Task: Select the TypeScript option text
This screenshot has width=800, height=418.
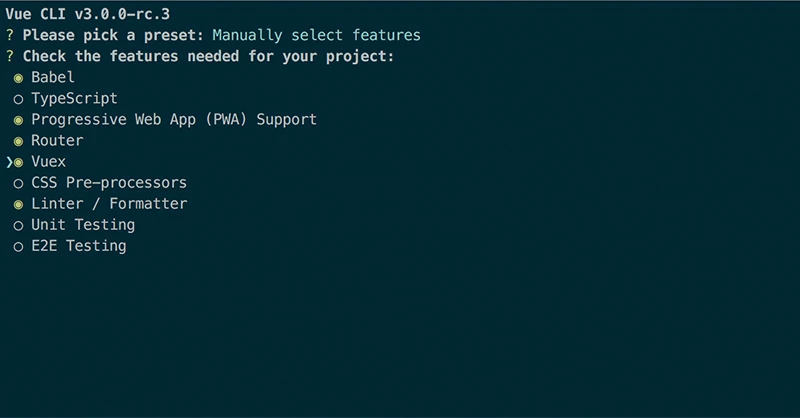Action: 74,98
